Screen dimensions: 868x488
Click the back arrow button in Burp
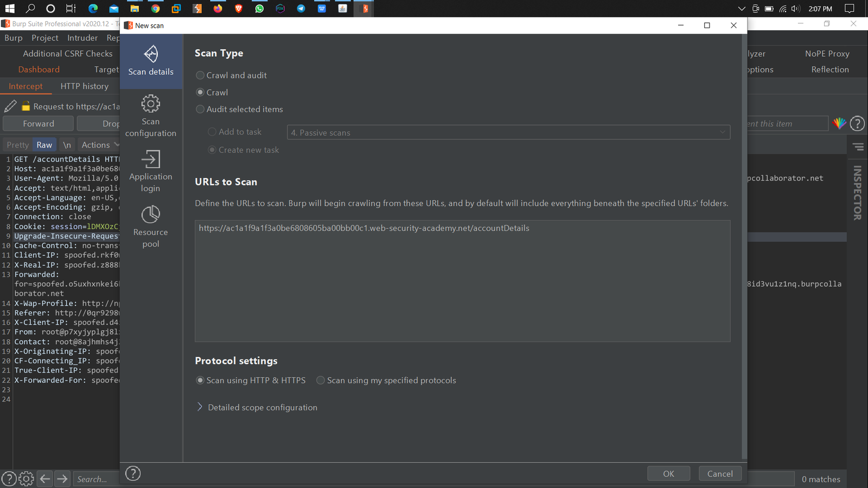click(x=45, y=479)
